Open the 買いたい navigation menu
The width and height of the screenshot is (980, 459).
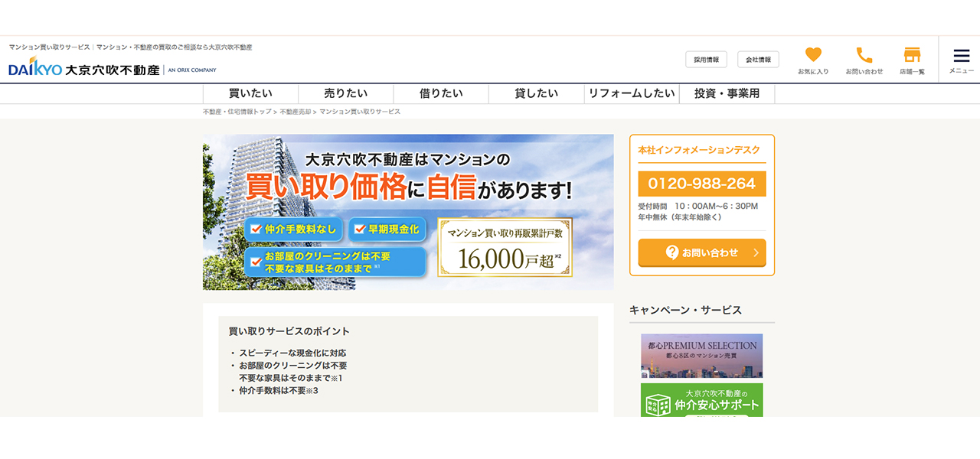(x=250, y=93)
